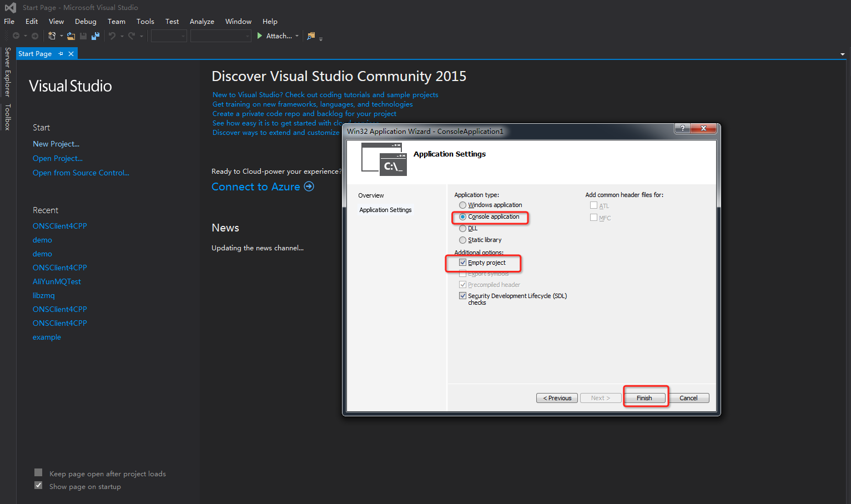Open the Window menu
This screenshot has width=851, height=504.
coord(238,22)
